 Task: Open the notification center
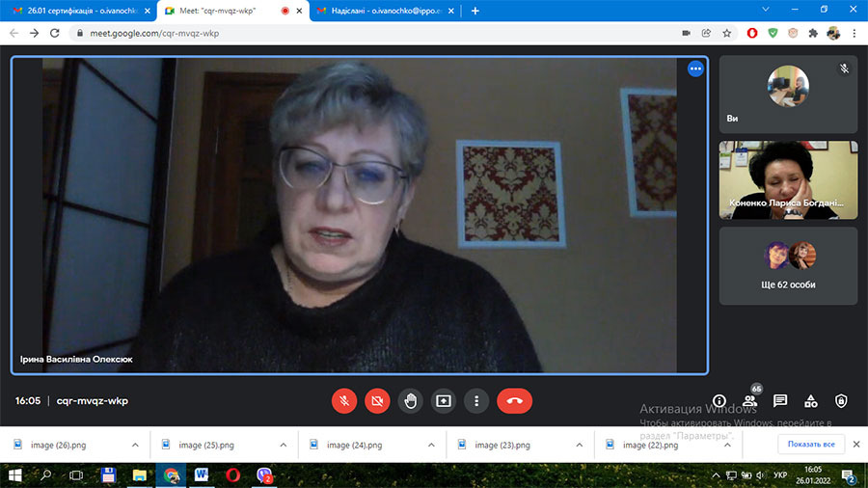(x=849, y=475)
